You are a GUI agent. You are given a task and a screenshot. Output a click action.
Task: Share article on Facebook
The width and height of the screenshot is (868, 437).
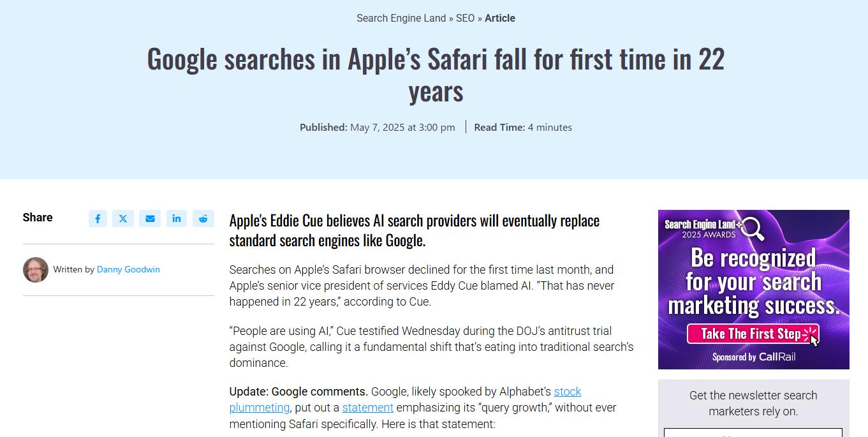98,219
